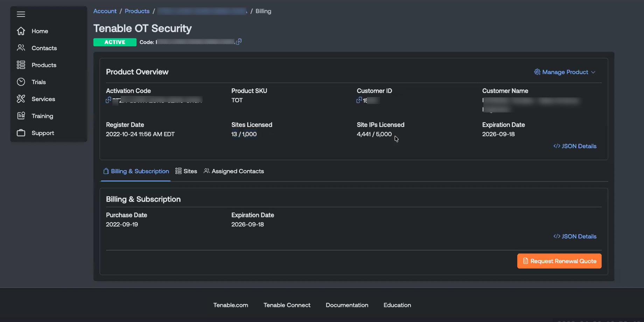
Task: Open the Services sidebar menu item
Action: [x=49, y=99]
